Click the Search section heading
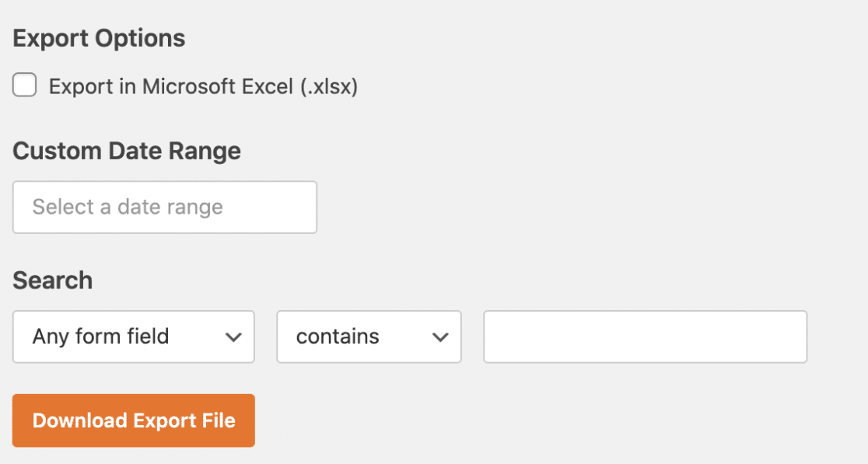Screen dimensions: 868x464 [53, 281]
